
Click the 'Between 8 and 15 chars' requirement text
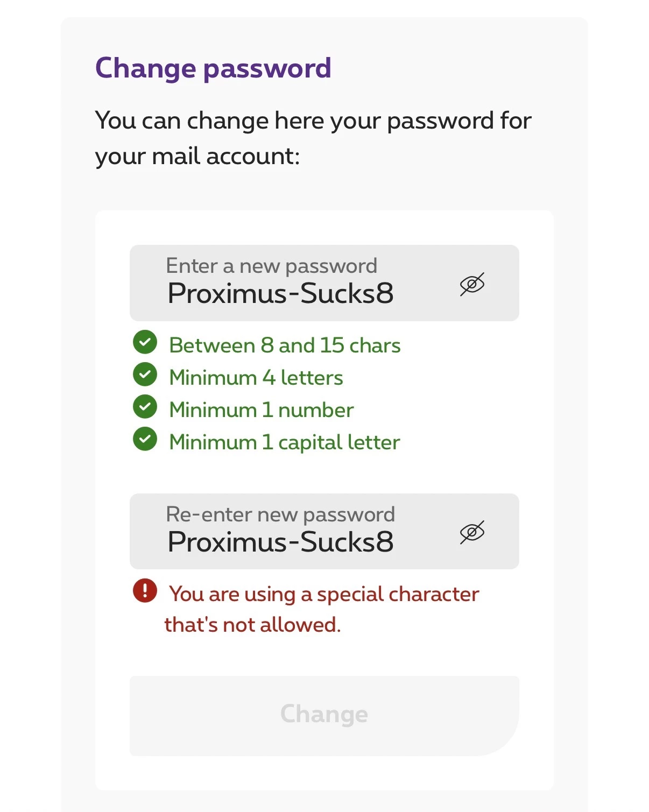pyautogui.click(x=285, y=345)
